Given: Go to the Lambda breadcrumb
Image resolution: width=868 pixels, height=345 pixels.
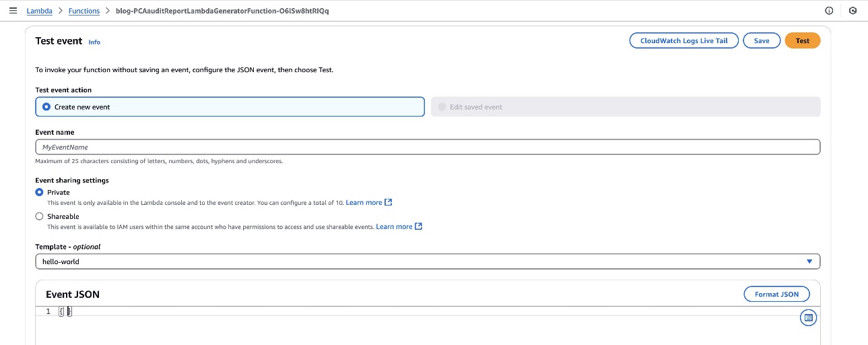Looking at the screenshot, I should (39, 11).
